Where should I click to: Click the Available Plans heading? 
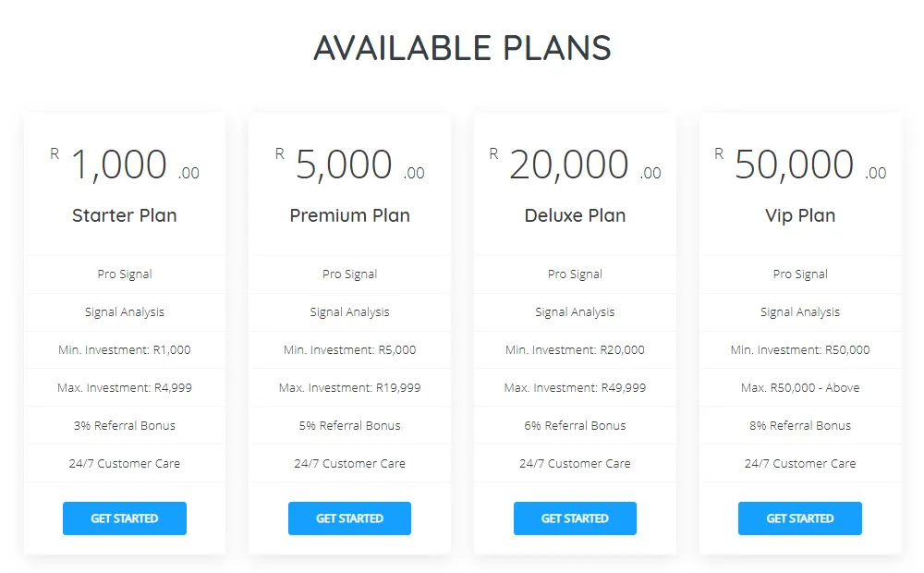(x=462, y=48)
